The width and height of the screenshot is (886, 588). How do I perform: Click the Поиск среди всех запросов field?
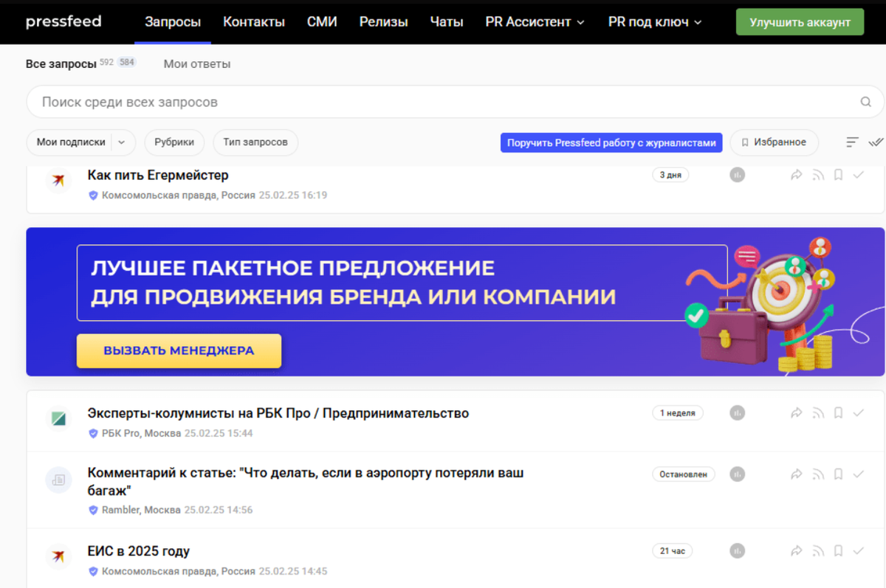pyautogui.click(x=455, y=103)
